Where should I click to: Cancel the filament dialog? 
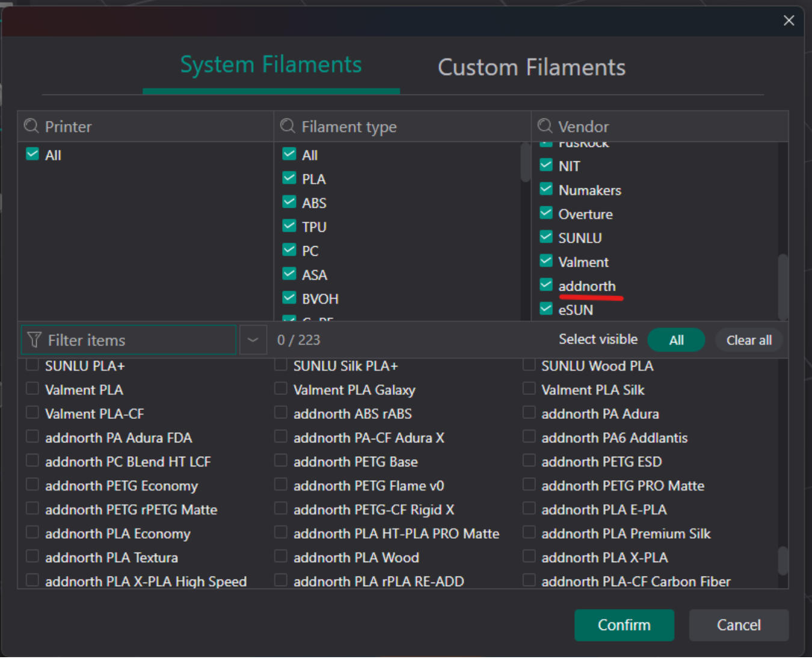tap(739, 625)
